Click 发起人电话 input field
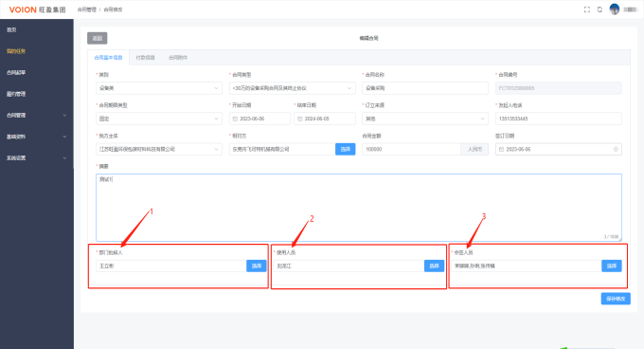644x349 pixels. coord(559,119)
